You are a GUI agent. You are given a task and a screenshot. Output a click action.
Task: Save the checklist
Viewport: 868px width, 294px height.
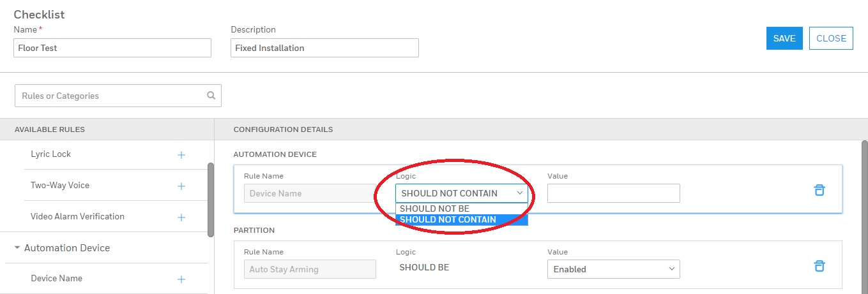784,38
